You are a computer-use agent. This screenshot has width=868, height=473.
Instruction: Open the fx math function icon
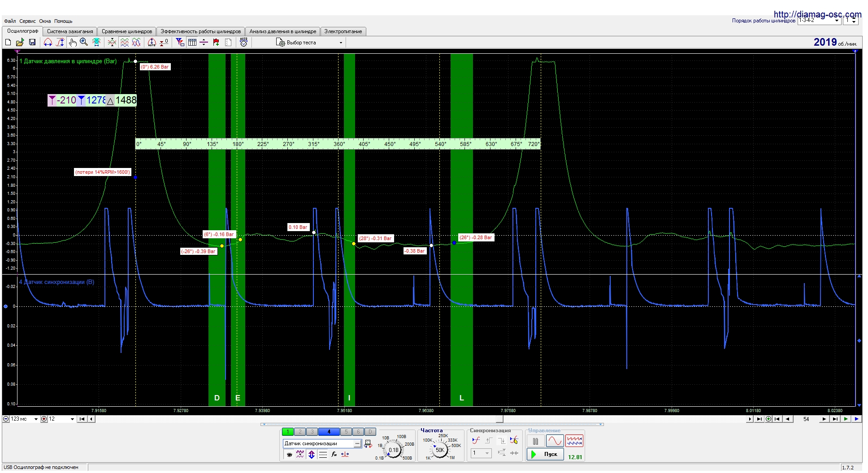tap(334, 454)
